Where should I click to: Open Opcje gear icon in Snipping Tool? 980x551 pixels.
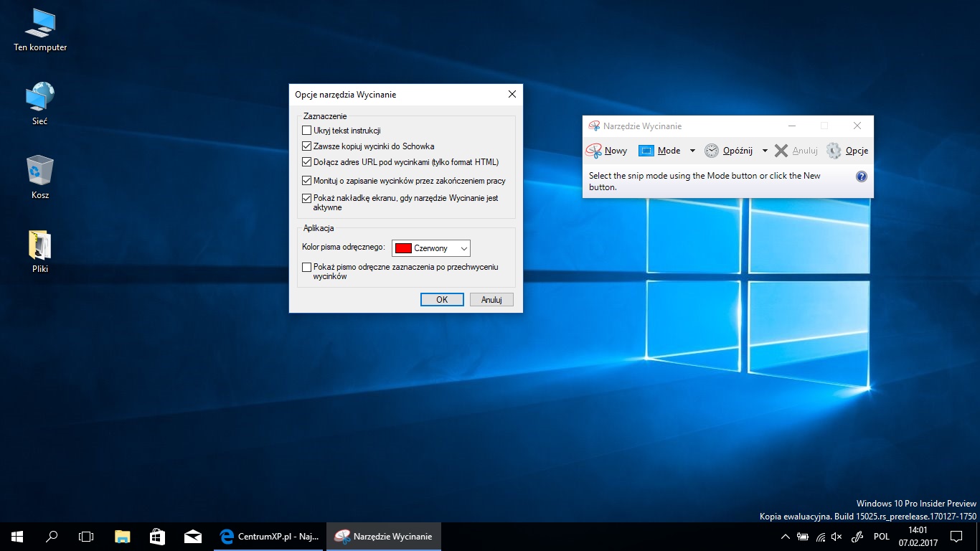pos(834,151)
